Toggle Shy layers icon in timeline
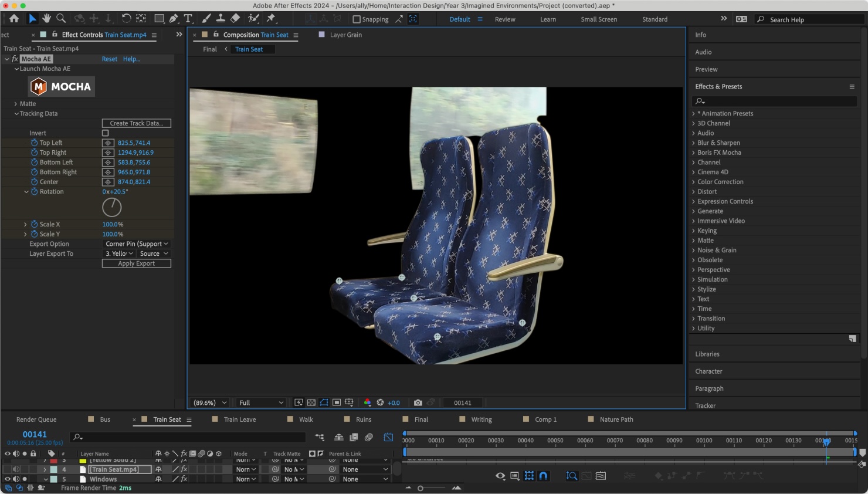The image size is (868, 494). tap(339, 437)
